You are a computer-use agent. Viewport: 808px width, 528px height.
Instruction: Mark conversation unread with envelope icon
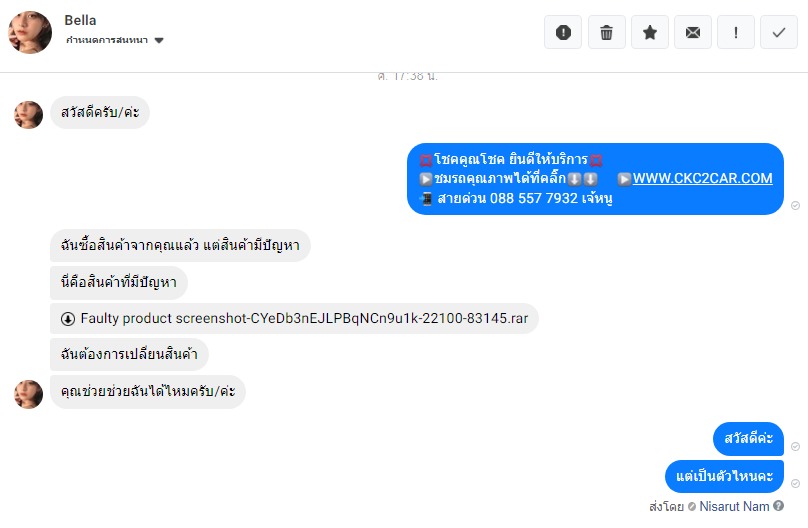[x=693, y=32]
